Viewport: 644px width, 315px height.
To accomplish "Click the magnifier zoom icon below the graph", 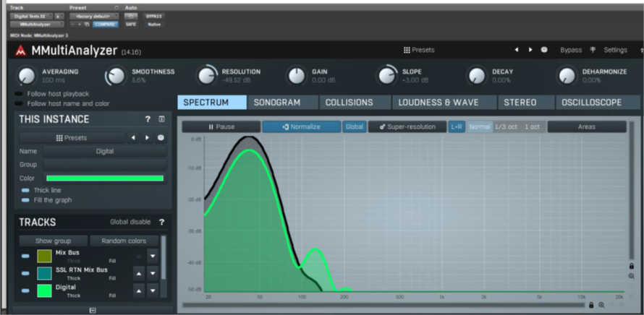I will pos(601,306).
